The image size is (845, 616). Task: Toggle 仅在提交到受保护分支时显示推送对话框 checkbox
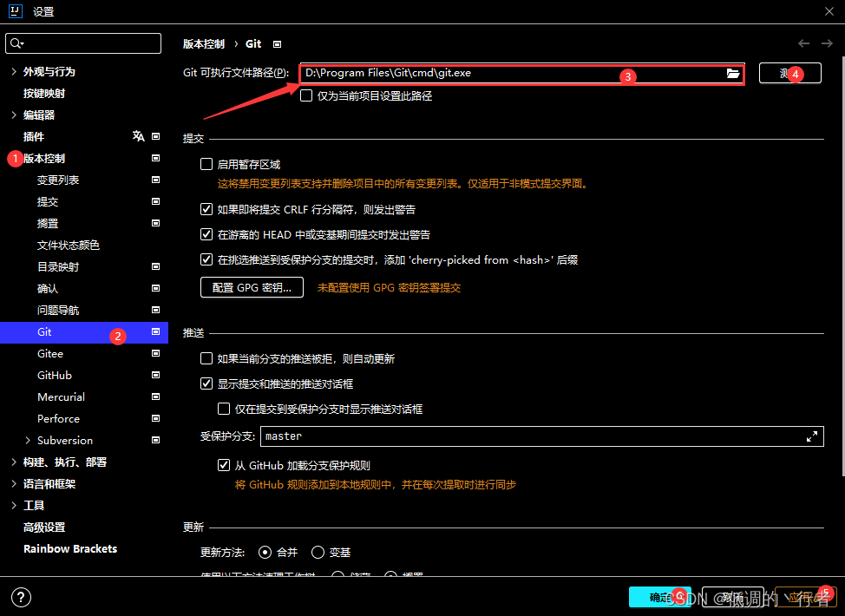(x=224, y=409)
